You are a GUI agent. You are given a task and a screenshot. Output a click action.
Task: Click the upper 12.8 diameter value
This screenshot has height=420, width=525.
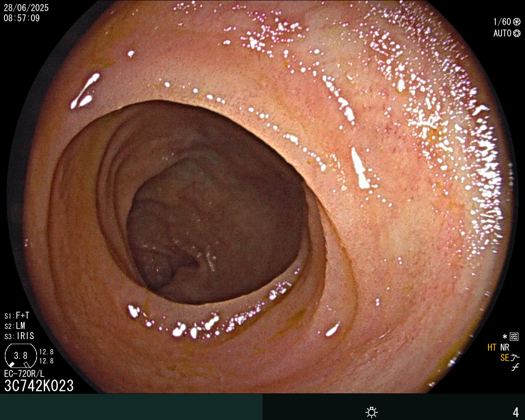click(x=46, y=352)
